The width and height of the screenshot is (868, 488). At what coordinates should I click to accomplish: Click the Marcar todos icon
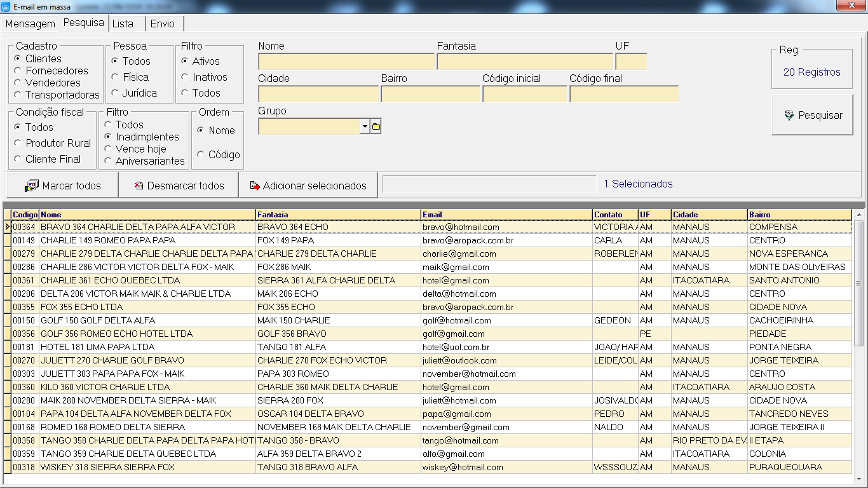[31, 186]
